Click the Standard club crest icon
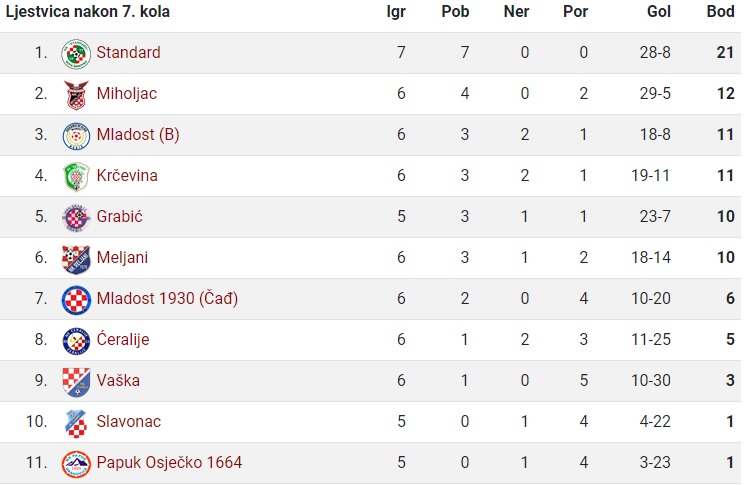 tap(76, 54)
